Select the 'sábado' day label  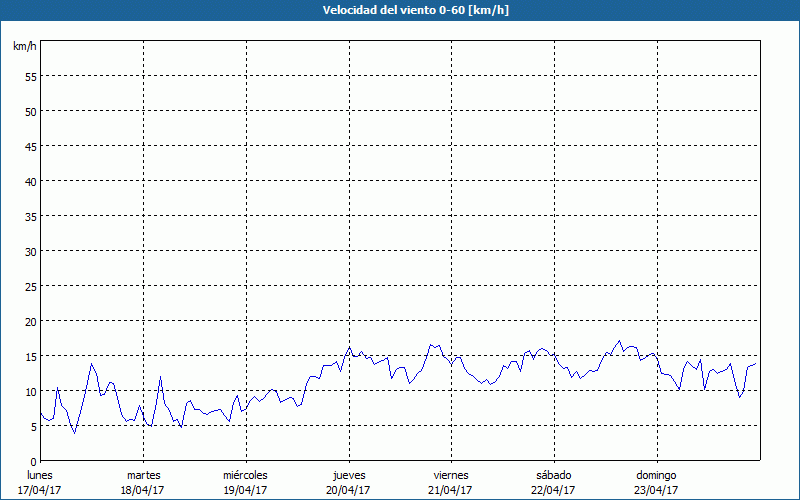[x=554, y=475]
